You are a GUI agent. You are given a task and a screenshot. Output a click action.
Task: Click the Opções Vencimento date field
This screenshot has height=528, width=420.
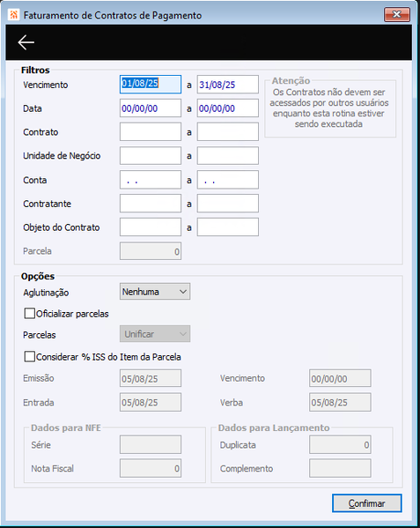coord(340,378)
